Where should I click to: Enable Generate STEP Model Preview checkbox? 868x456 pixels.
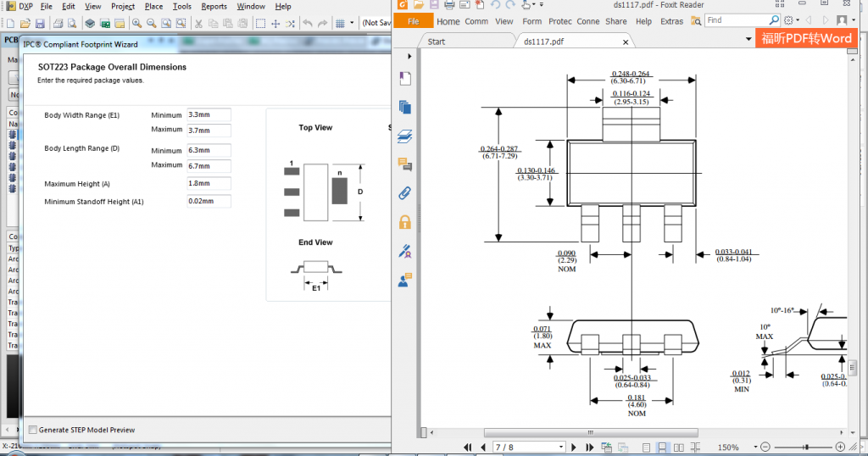click(x=33, y=430)
